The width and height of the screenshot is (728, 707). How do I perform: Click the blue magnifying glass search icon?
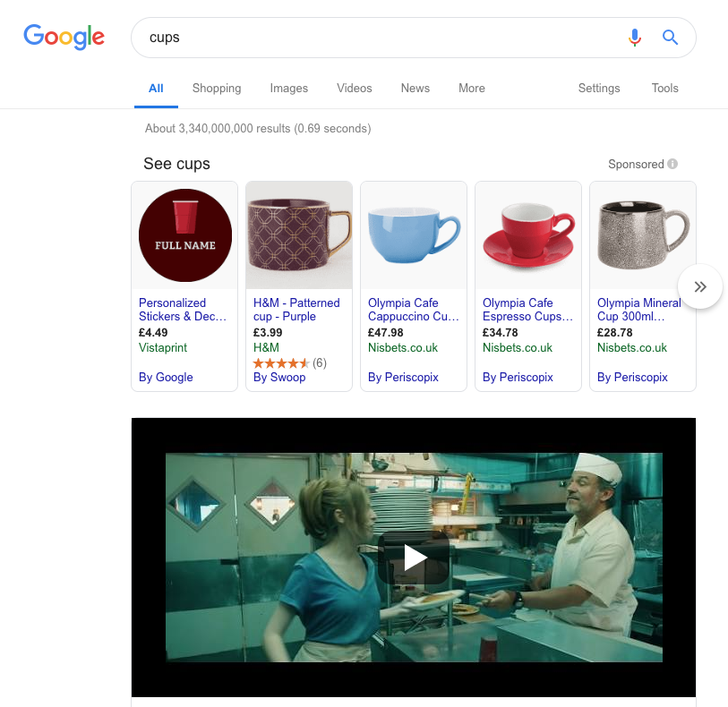(x=670, y=38)
